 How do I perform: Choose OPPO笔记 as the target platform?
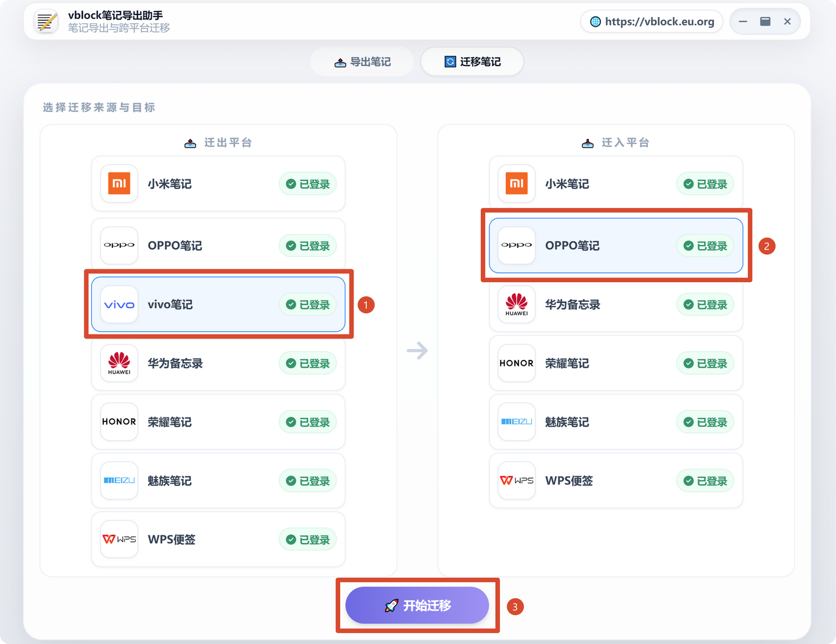click(x=616, y=246)
